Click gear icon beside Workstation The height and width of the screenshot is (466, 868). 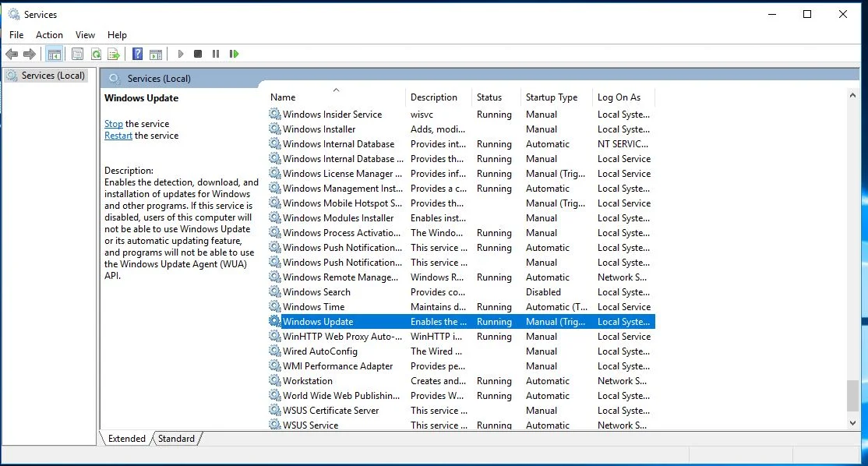(x=275, y=381)
